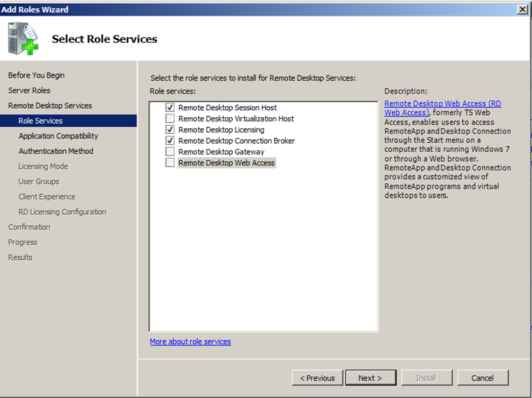
Task: Go to Before You Begin step
Action: [36, 75]
